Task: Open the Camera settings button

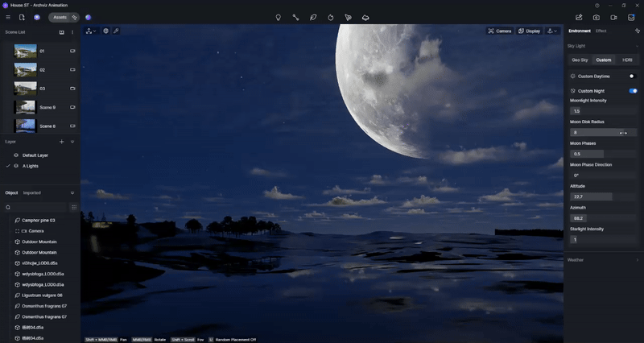Action: click(499, 31)
